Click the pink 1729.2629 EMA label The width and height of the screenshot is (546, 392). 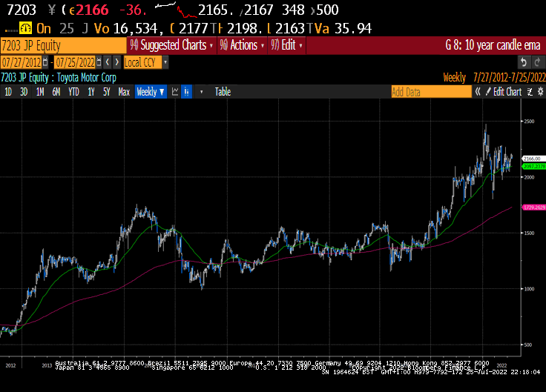pos(533,207)
